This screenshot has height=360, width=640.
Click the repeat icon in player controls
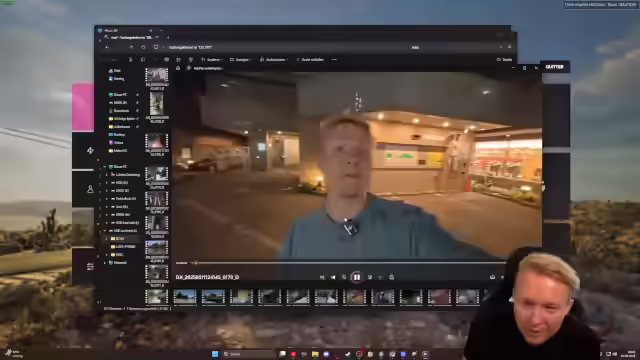coord(391,278)
